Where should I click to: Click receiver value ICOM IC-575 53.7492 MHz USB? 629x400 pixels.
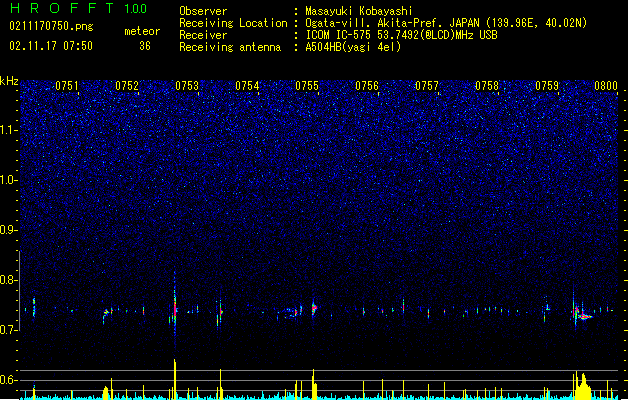(x=401, y=35)
